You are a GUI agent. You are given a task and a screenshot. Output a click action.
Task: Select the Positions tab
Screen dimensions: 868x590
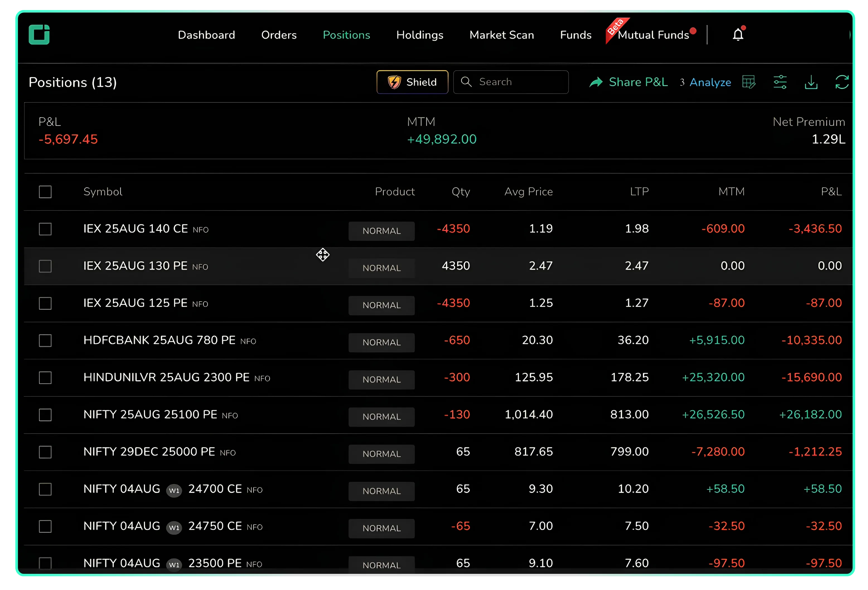tap(346, 35)
